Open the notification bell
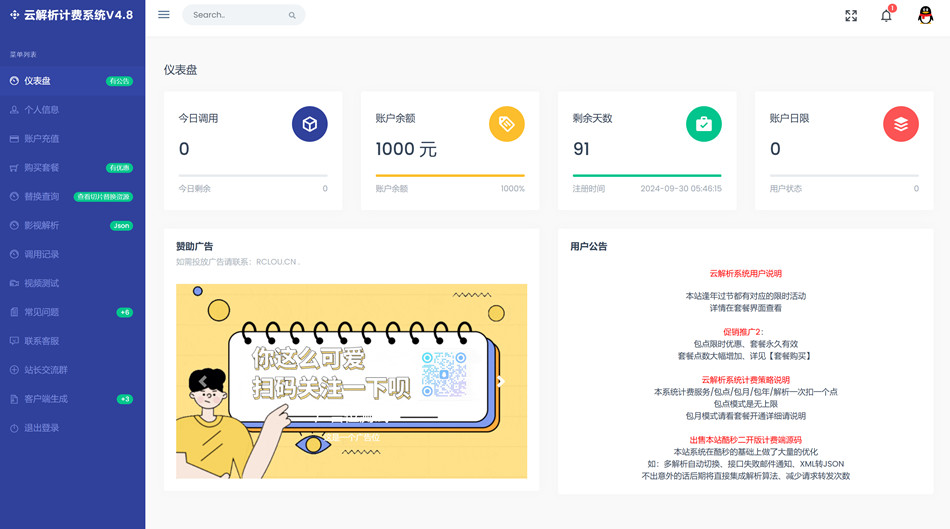This screenshot has width=950, height=529. click(x=886, y=16)
